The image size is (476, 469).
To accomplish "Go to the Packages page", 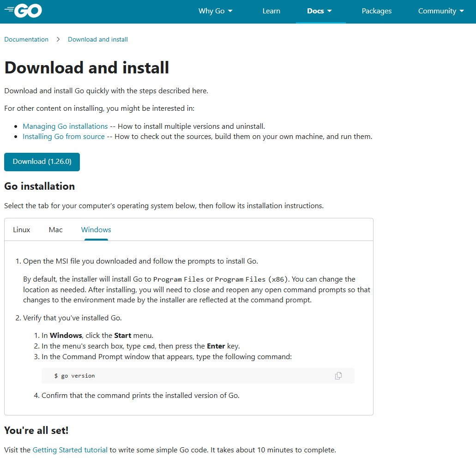I will (x=376, y=11).
